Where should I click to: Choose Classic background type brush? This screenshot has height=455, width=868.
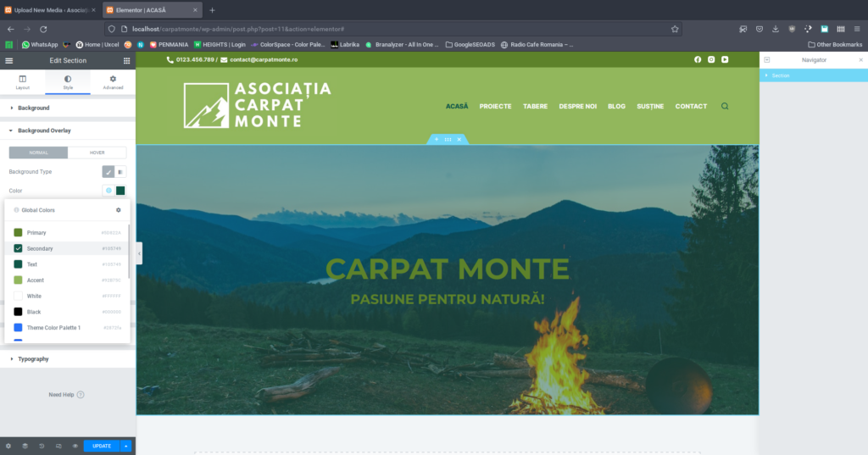(x=108, y=172)
